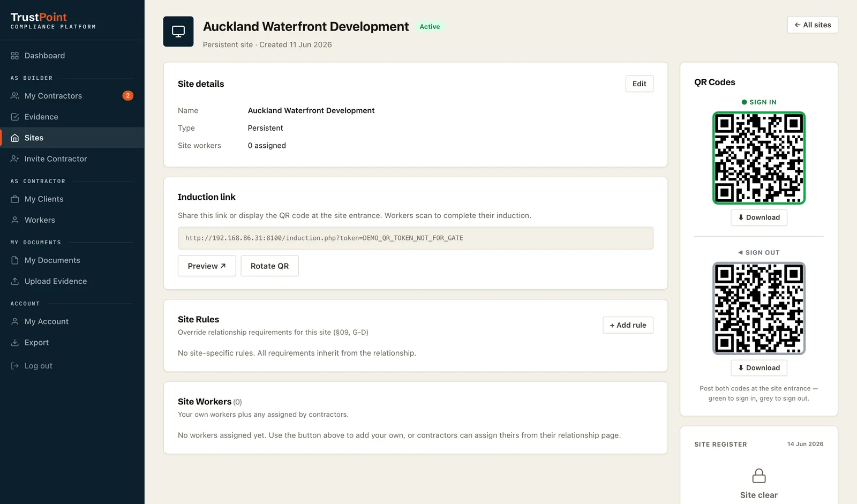857x504 pixels.
Task: Click the All sites back button
Action: [x=813, y=25]
